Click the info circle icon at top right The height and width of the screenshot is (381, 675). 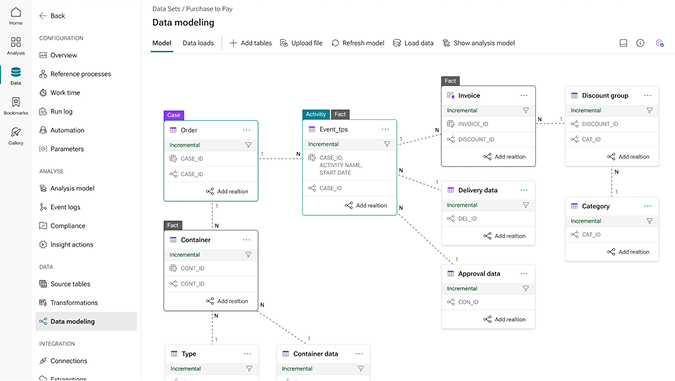tap(640, 43)
